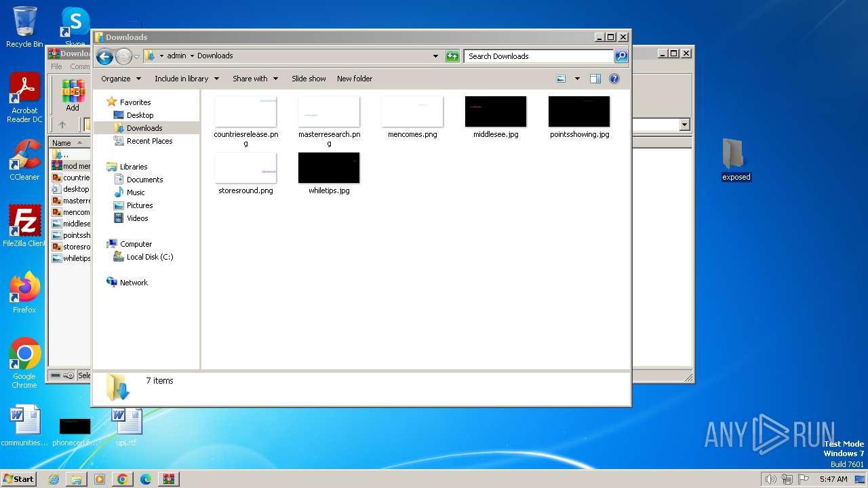
Task: Click the Start button
Action: [x=18, y=479]
